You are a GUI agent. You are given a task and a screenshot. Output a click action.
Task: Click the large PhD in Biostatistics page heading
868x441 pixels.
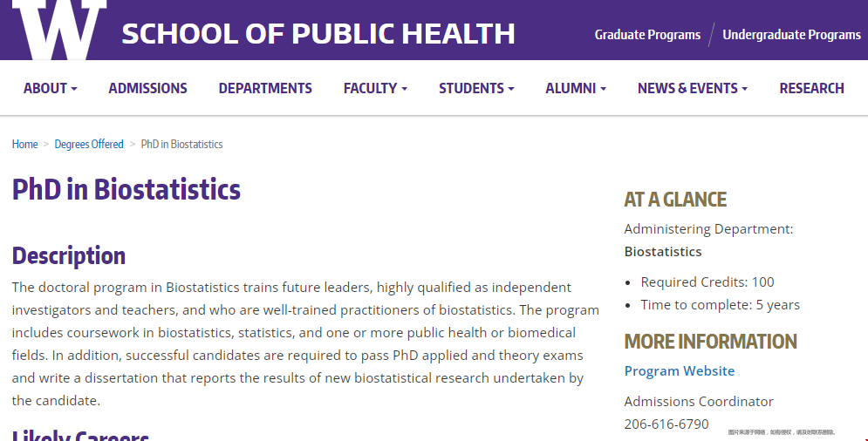126,189
